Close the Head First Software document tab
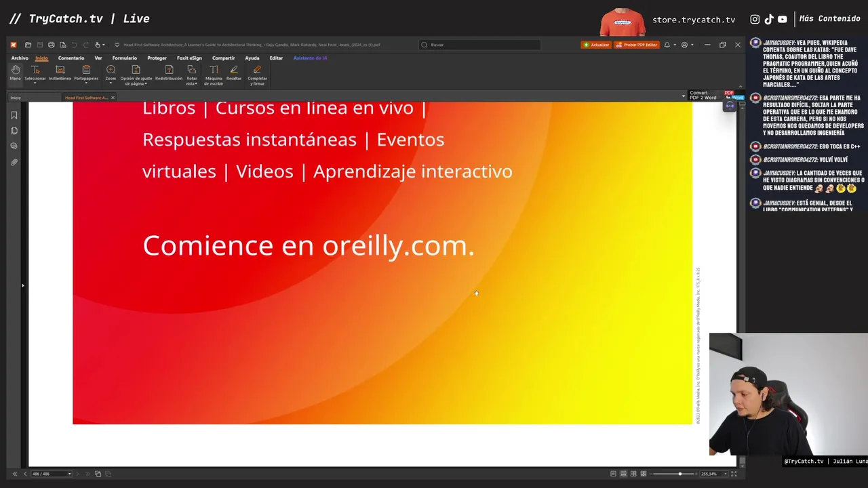 113,98
